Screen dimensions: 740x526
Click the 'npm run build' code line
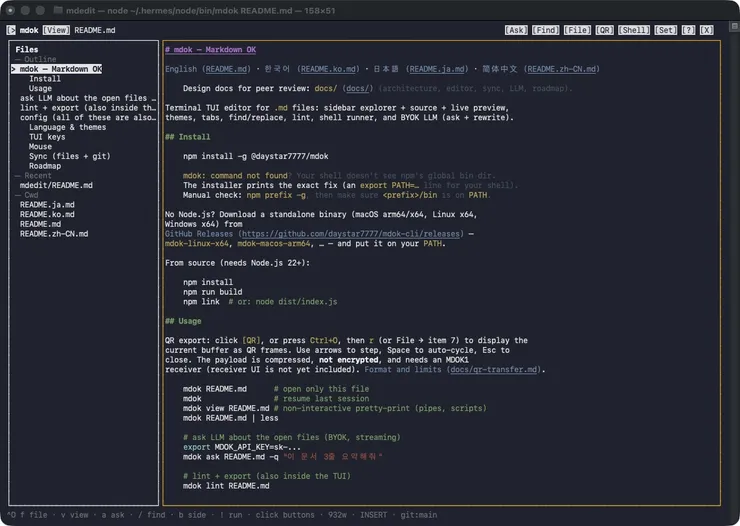[x=213, y=292]
